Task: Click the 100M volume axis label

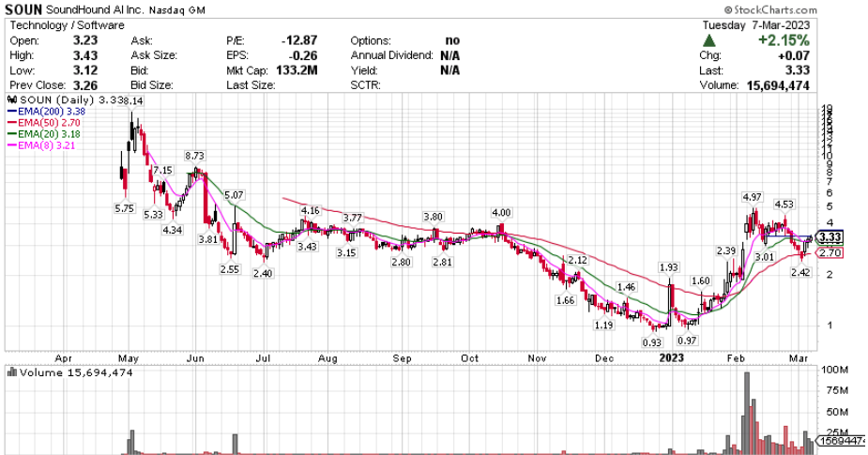Action: pos(835,370)
